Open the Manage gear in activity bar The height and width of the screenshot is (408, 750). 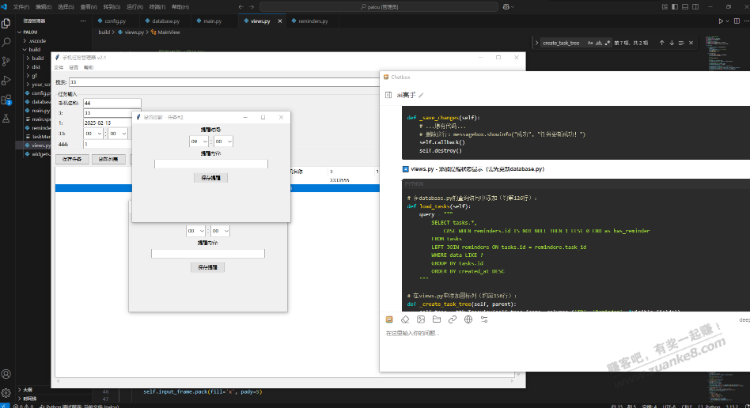(x=6, y=393)
